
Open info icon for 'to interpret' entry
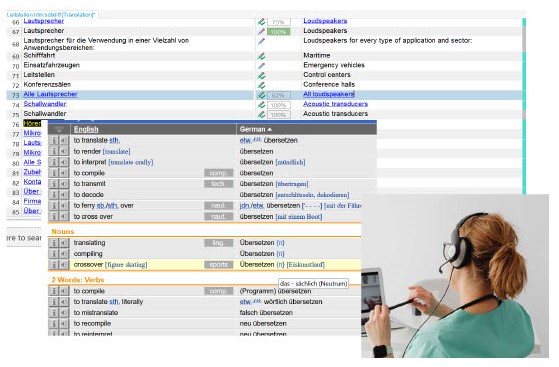pos(54,162)
